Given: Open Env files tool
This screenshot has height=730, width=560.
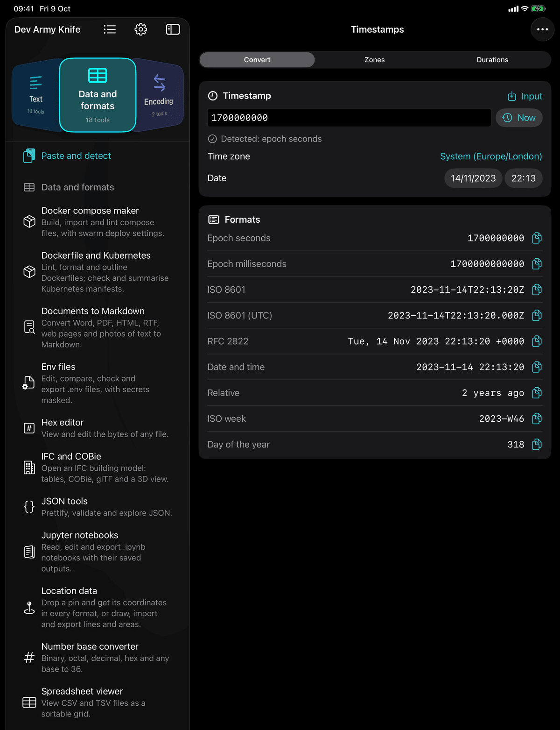Looking at the screenshot, I should pos(98,383).
